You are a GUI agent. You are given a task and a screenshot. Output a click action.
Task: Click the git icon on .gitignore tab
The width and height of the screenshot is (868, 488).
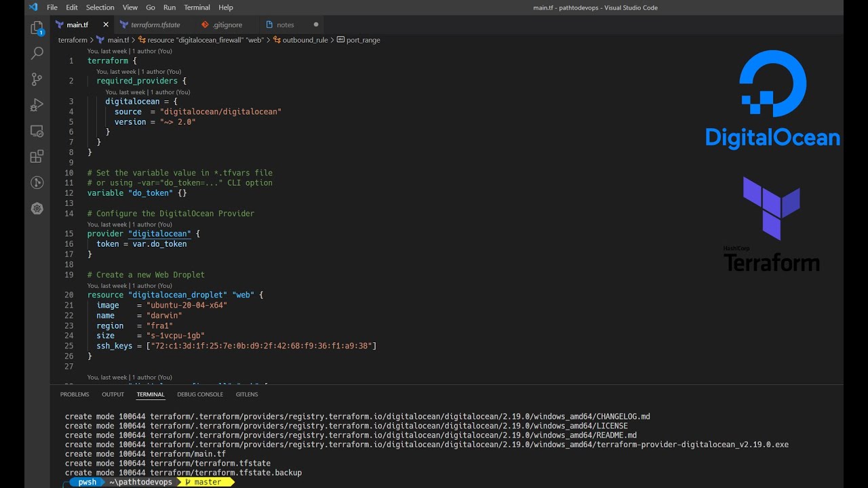pos(205,24)
